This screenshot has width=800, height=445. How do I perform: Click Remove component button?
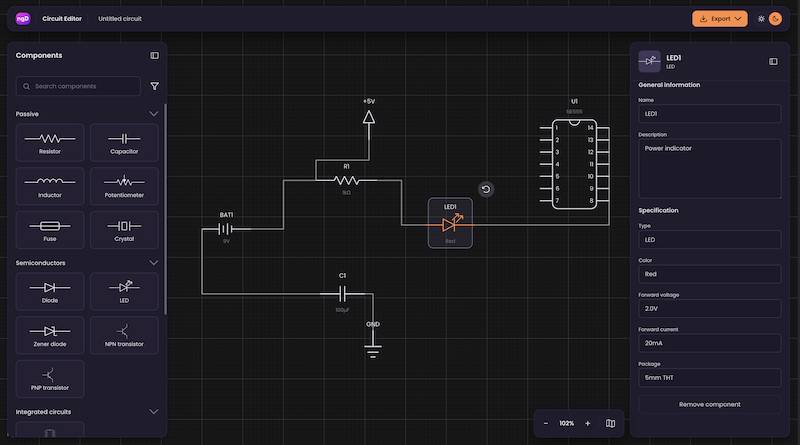tap(710, 405)
